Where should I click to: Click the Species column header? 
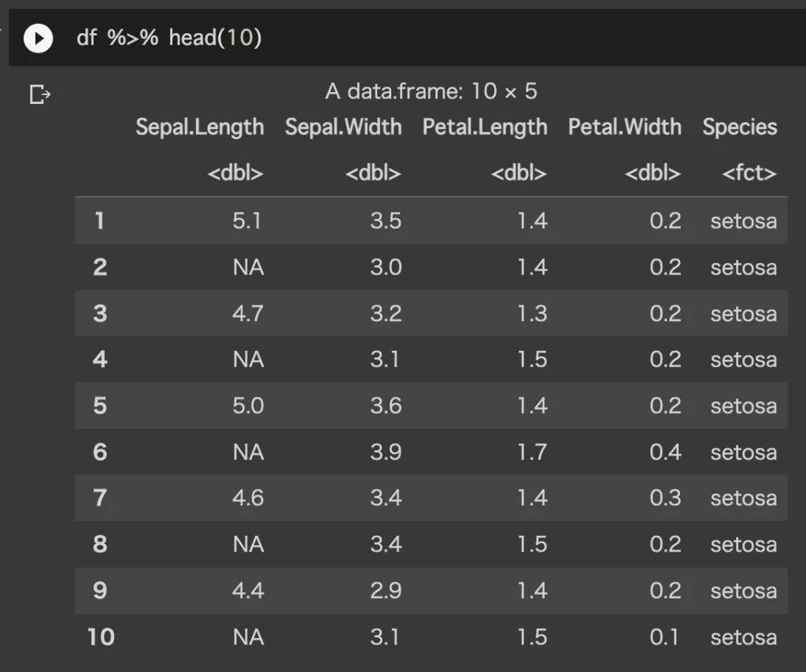[740, 127]
